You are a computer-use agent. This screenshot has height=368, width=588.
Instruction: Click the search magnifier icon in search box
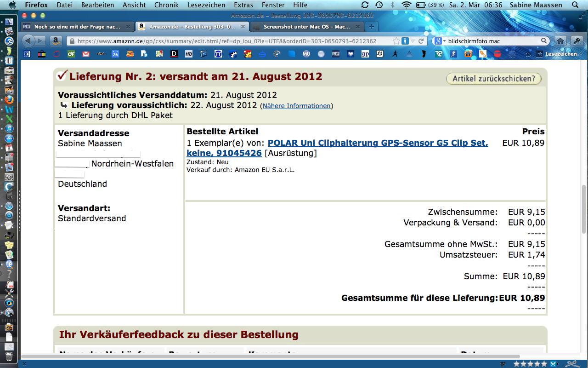tap(543, 41)
